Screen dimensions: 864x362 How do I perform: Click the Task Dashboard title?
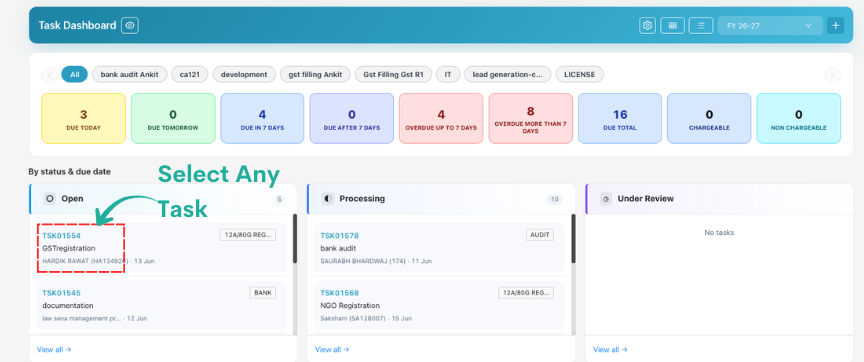(x=77, y=25)
